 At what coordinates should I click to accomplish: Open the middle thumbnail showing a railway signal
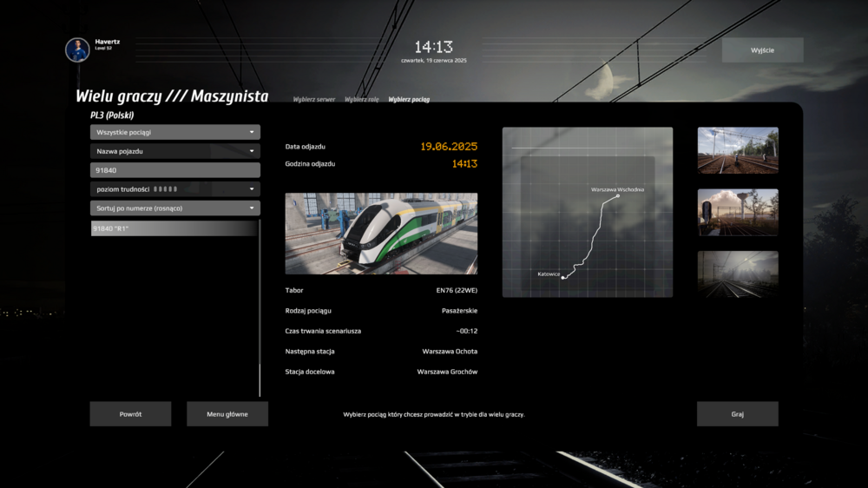(738, 213)
